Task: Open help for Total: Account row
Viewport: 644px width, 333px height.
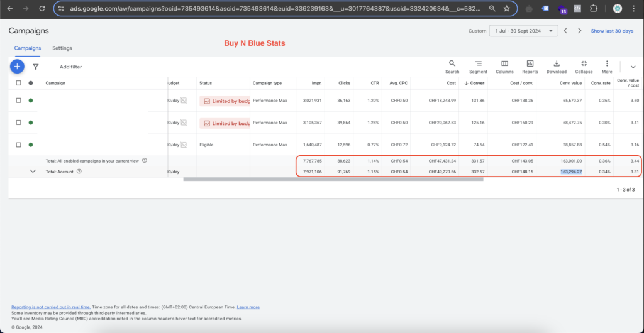Action: (x=79, y=172)
